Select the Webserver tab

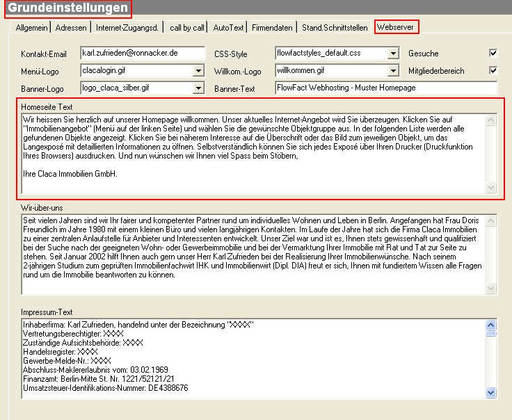396,26
